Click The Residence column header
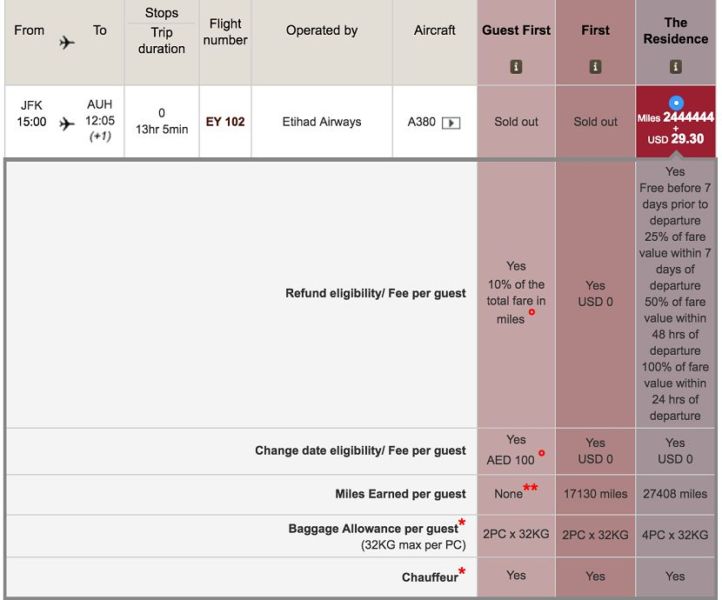 (x=675, y=30)
